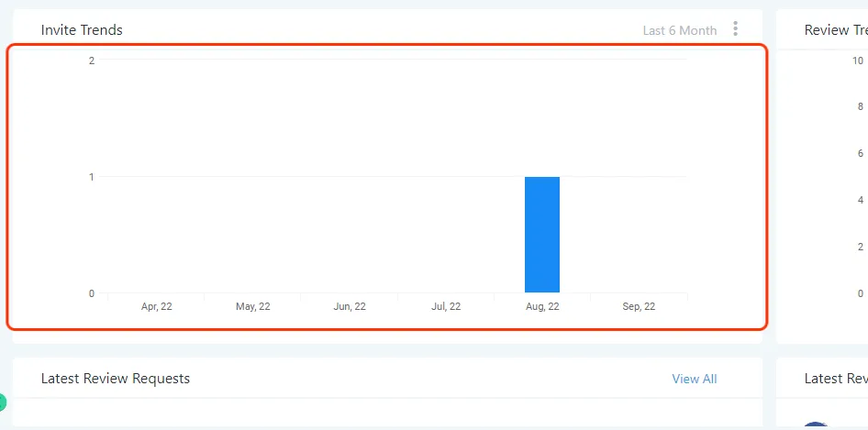
Task: Click the Review Trends panel title
Action: pyautogui.click(x=836, y=30)
